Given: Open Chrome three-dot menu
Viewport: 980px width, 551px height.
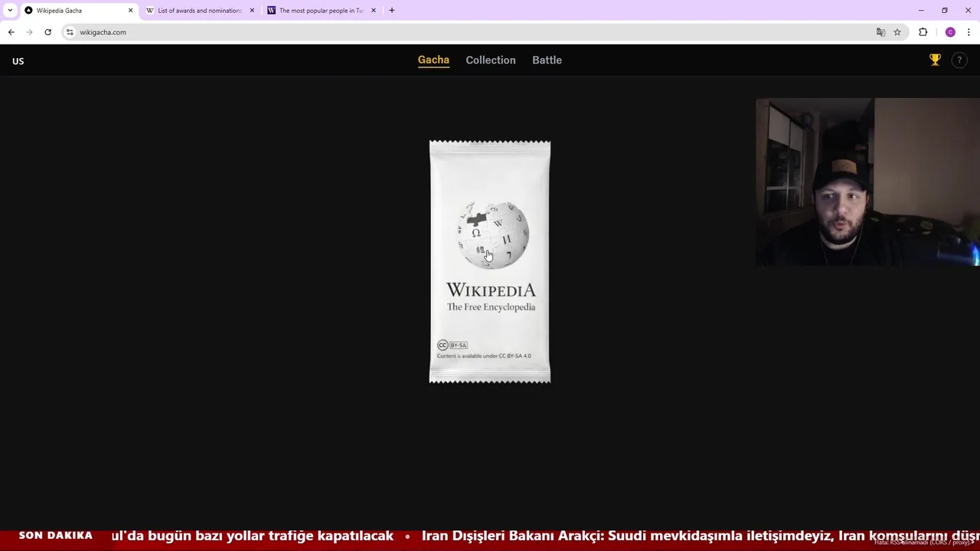Looking at the screenshot, I should tap(969, 32).
